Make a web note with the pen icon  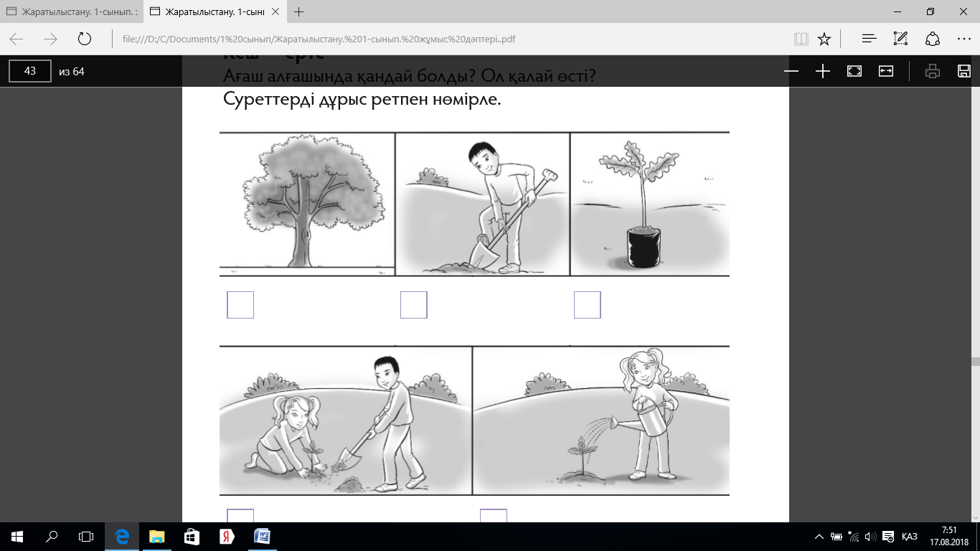point(901,39)
